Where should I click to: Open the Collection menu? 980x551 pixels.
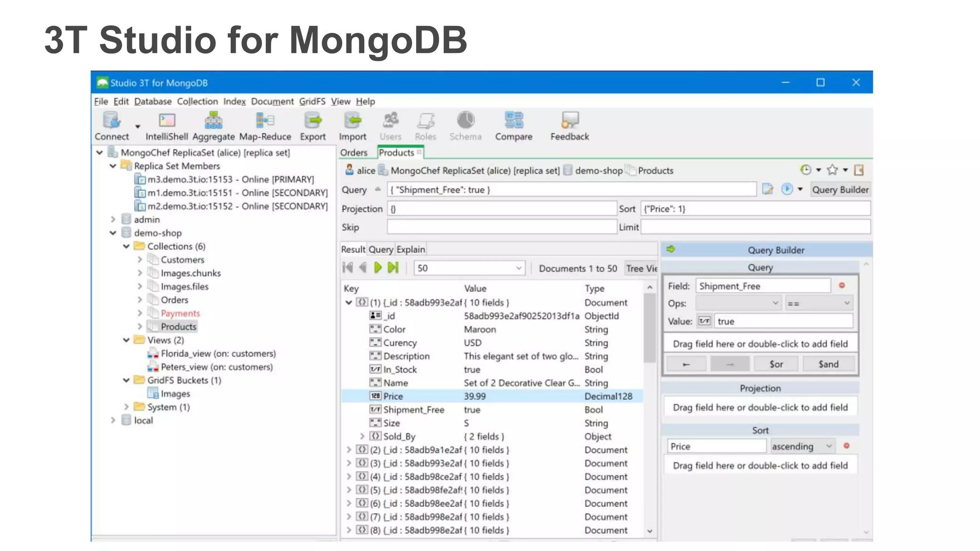click(197, 101)
